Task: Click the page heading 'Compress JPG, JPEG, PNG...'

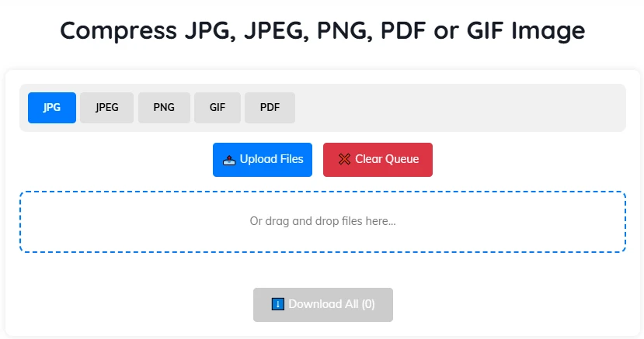Action: point(322,31)
